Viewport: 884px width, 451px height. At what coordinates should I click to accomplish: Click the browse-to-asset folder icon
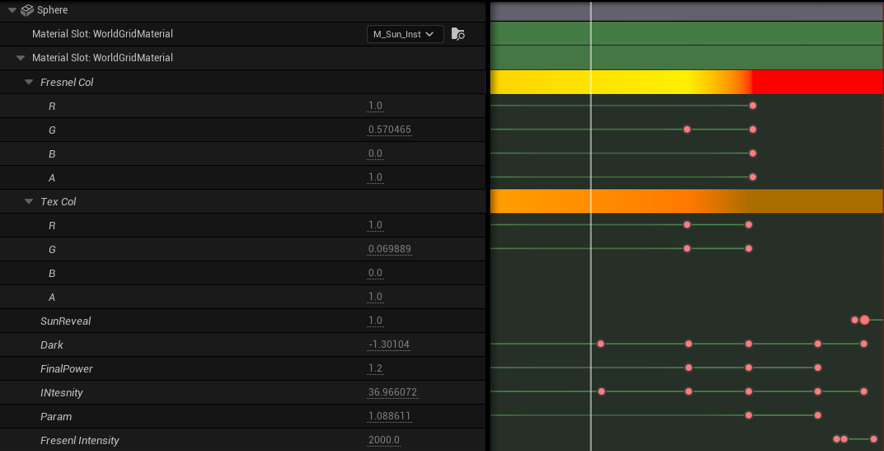[x=458, y=34]
